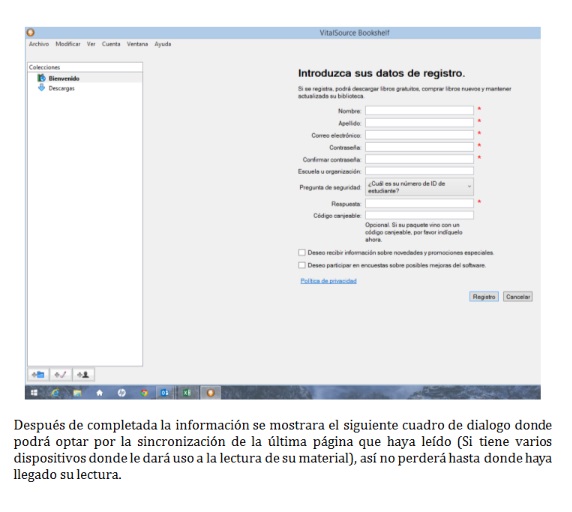Switch to Outlook in taskbar
The image size is (572, 512).
(x=165, y=393)
